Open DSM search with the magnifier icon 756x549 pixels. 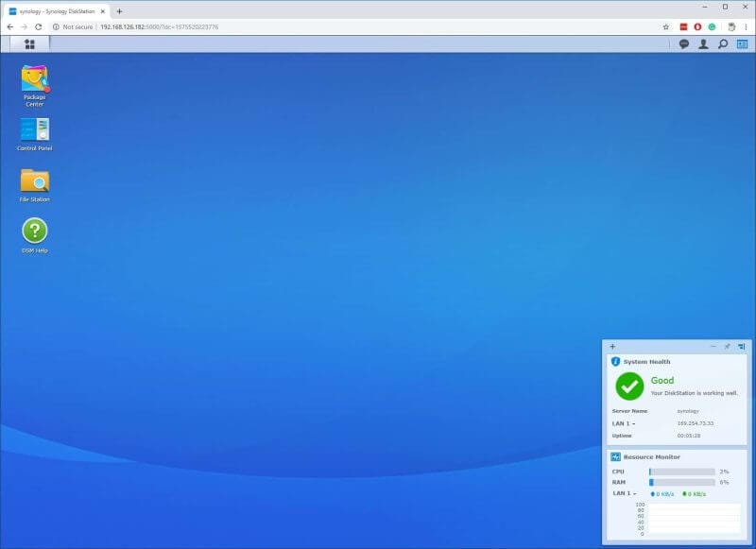pos(722,43)
